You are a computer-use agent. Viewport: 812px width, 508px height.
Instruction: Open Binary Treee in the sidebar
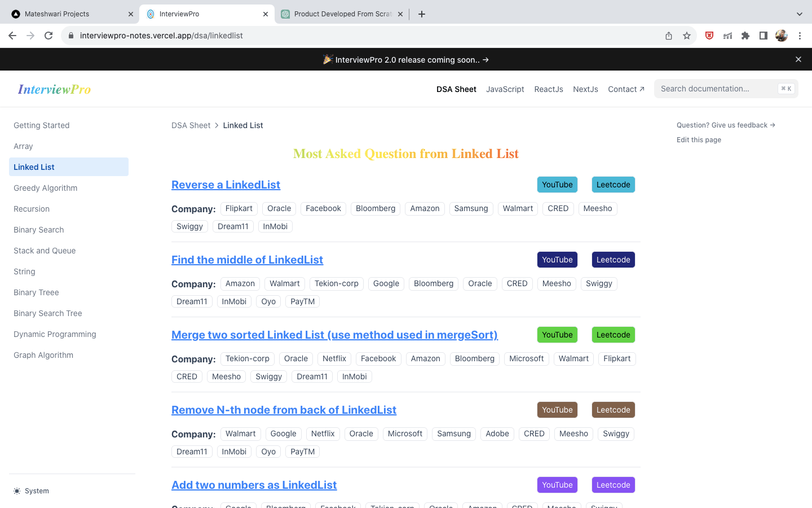[69, 292]
